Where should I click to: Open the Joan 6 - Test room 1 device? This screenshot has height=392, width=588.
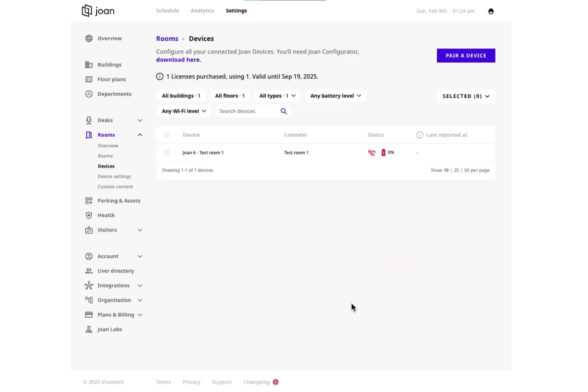[x=203, y=153]
